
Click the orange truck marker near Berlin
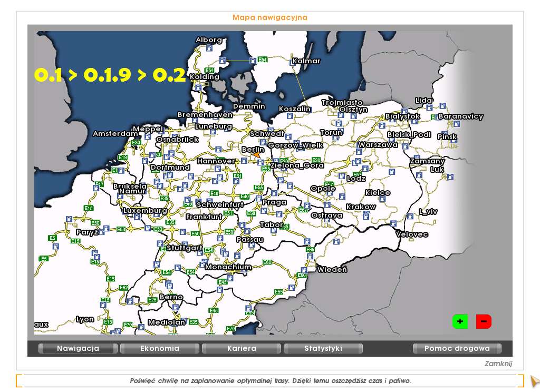tap(257, 155)
